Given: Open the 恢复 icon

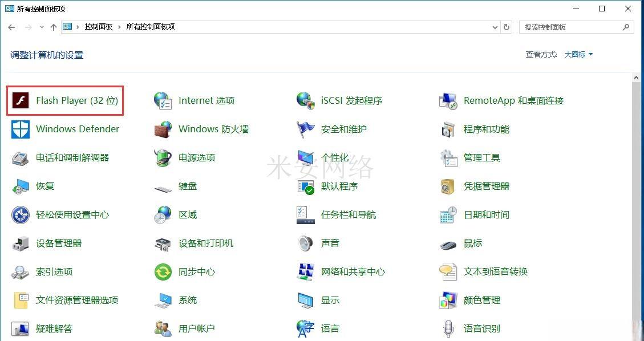Looking at the screenshot, I should click(21, 186).
